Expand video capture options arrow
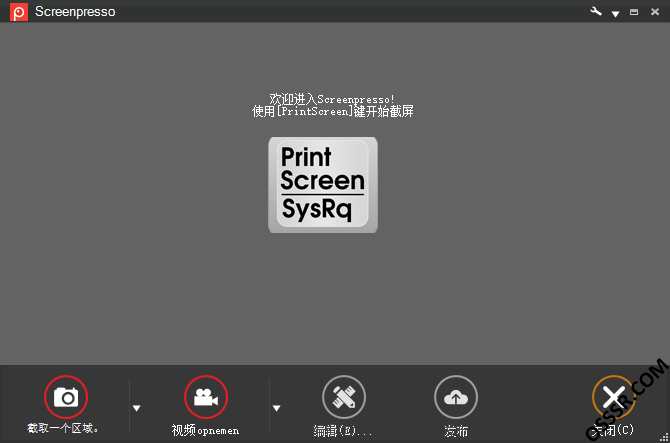This screenshot has height=443, width=670. (x=276, y=408)
